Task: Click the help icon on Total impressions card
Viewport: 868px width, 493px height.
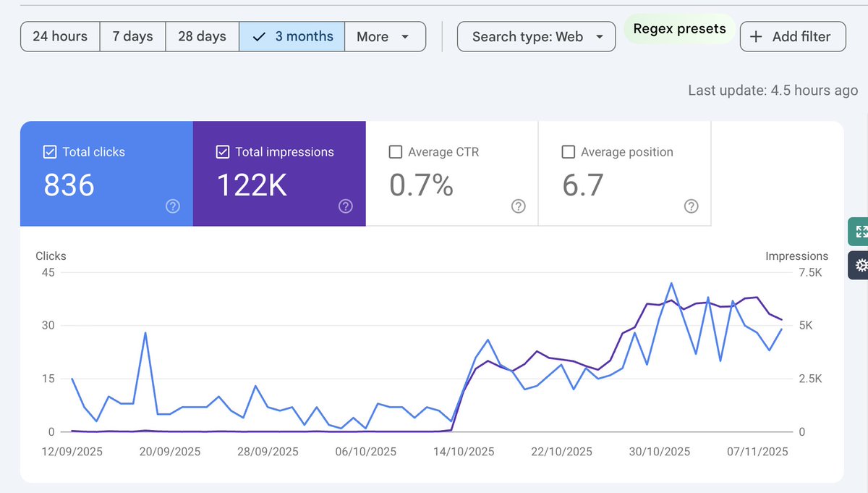Action: [x=346, y=206]
